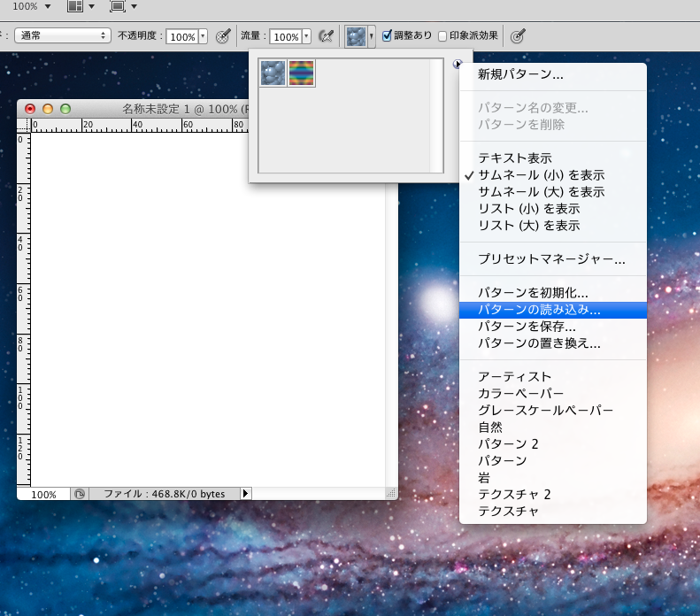The height and width of the screenshot is (616, 700).
Task: Enable the 印象派効果 checkbox
Action: (x=442, y=36)
